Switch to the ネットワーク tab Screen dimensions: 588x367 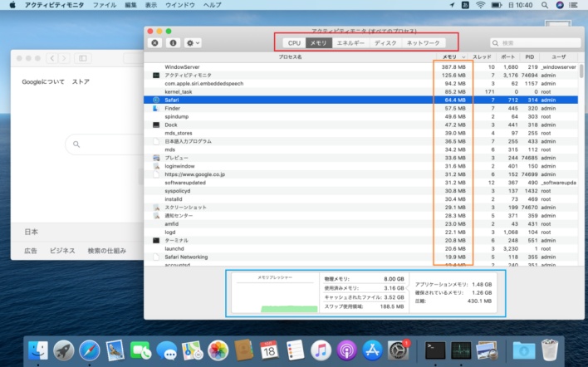click(424, 42)
